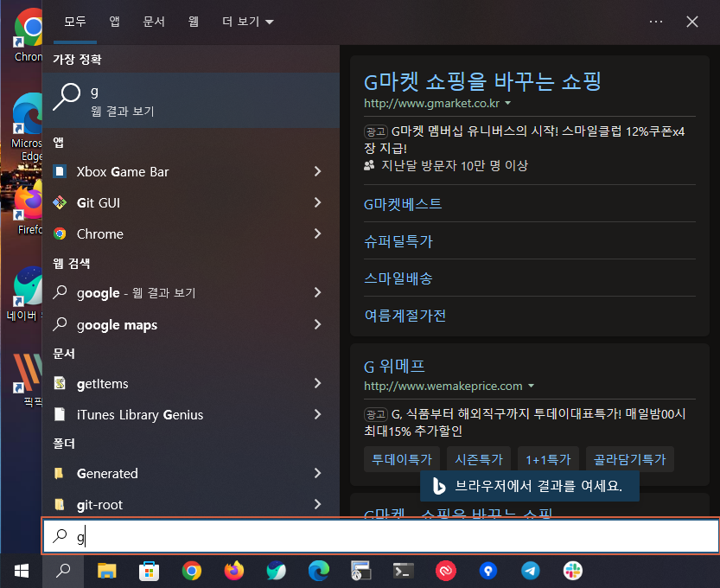Open Firefox from the taskbar

coord(233,571)
